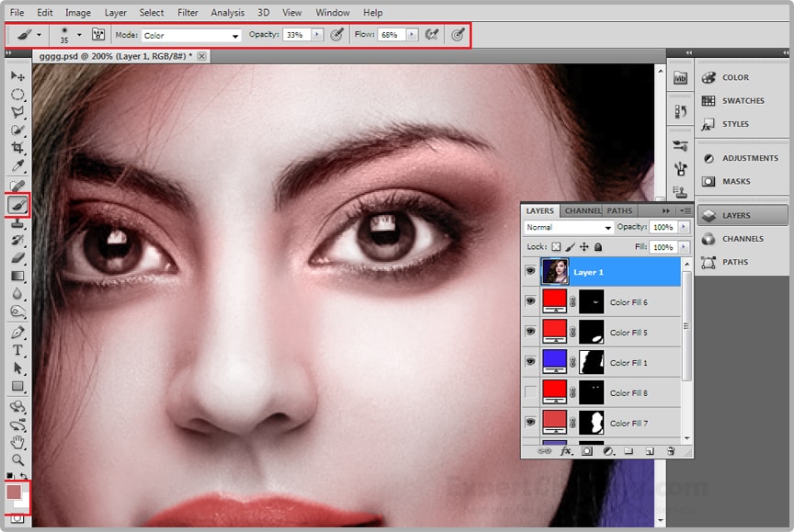Click the delete layer trash icon
This screenshot has height=532, width=794.
(671, 451)
